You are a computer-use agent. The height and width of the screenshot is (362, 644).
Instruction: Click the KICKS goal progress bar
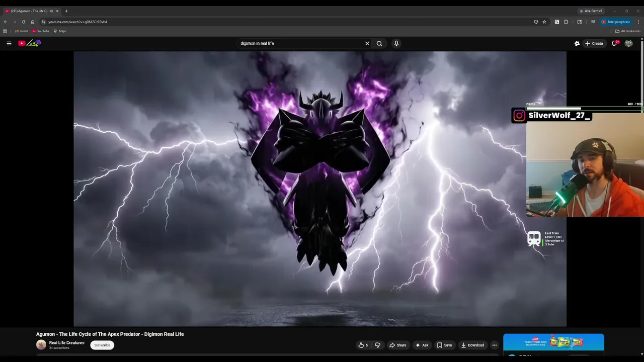pos(585,108)
